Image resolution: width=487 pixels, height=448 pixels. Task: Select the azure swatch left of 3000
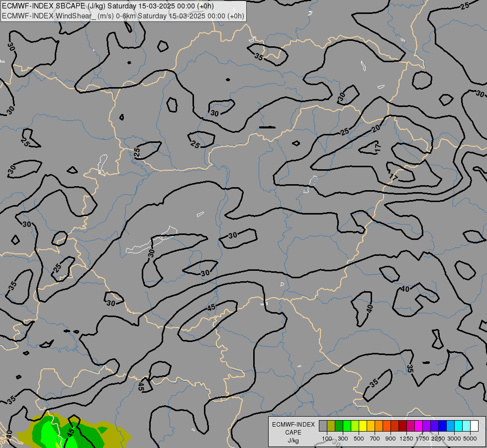[x=450, y=426]
